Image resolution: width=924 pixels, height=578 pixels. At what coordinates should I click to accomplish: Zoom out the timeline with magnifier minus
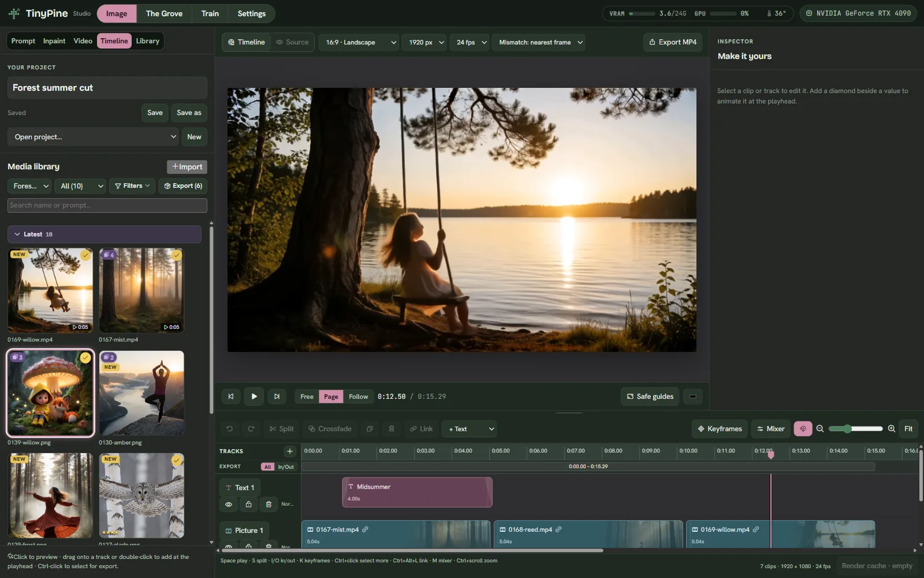pos(820,429)
